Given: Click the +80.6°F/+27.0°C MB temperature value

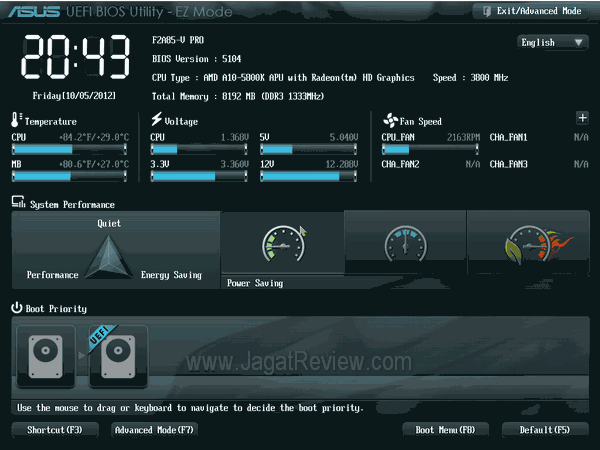Looking at the screenshot, I should pyautogui.click(x=94, y=165).
